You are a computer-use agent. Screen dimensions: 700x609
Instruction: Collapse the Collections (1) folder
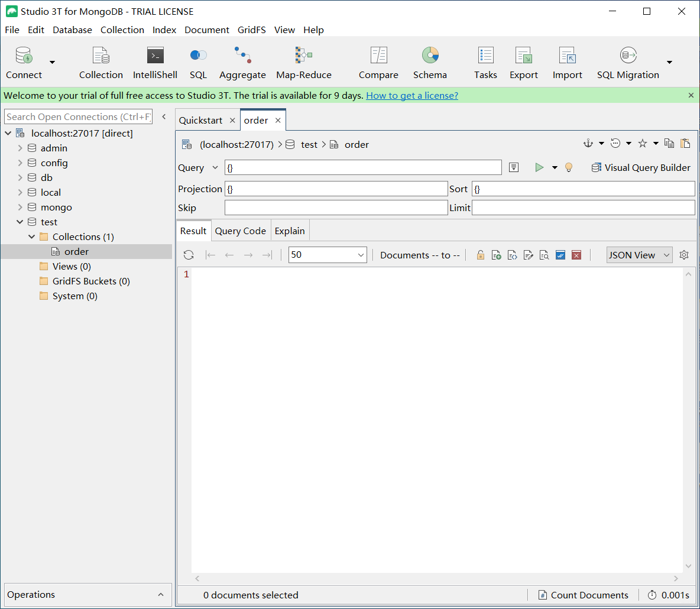[32, 237]
